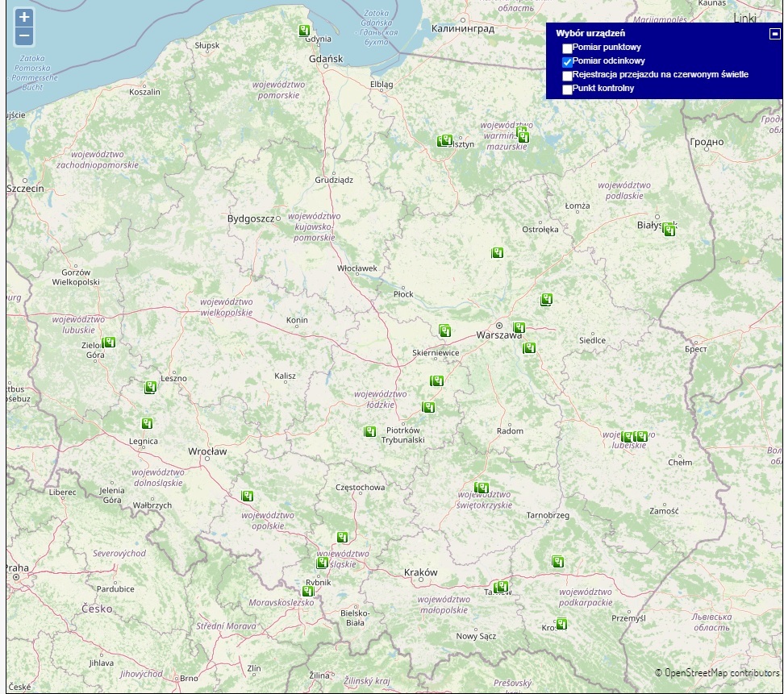The width and height of the screenshot is (784, 694).
Task: Click marker north of Legnica
Action: click(x=147, y=424)
